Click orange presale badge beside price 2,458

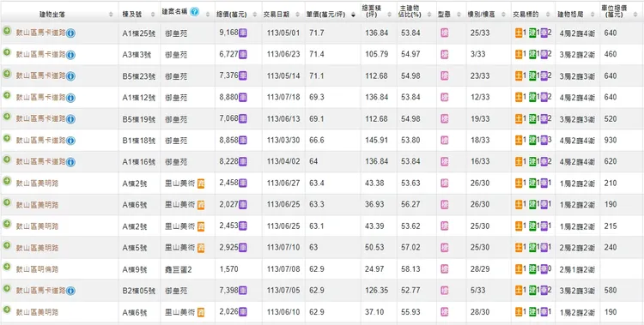point(201,184)
